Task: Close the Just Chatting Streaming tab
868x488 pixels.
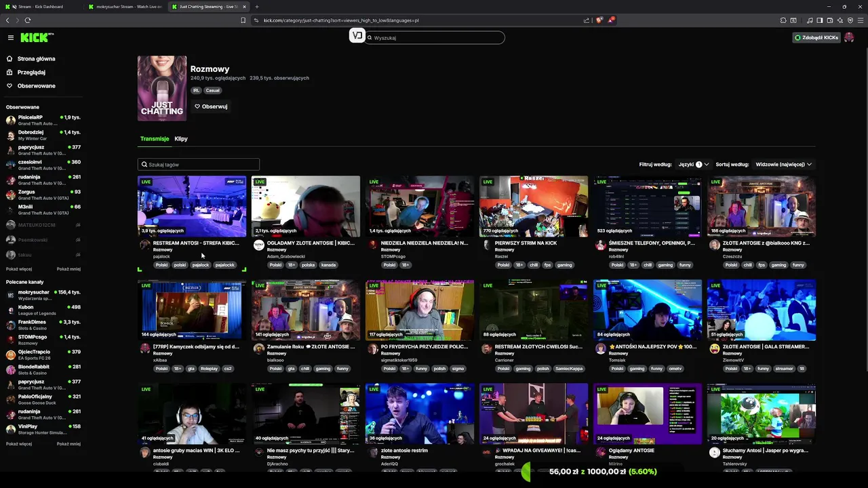Action: [244, 7]
